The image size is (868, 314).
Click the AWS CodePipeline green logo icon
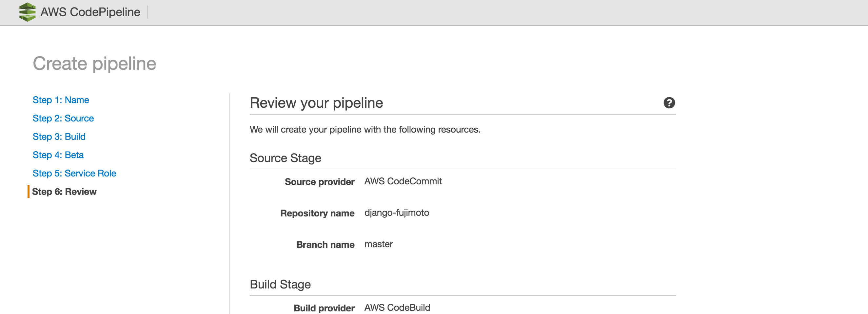click(27, 12)
